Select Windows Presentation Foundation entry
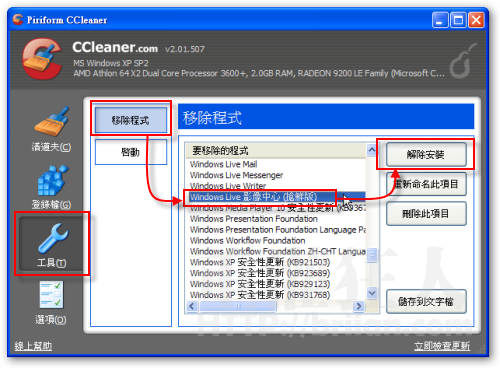The width and height of the screenshot is (500, 368). tap(254, 219)
